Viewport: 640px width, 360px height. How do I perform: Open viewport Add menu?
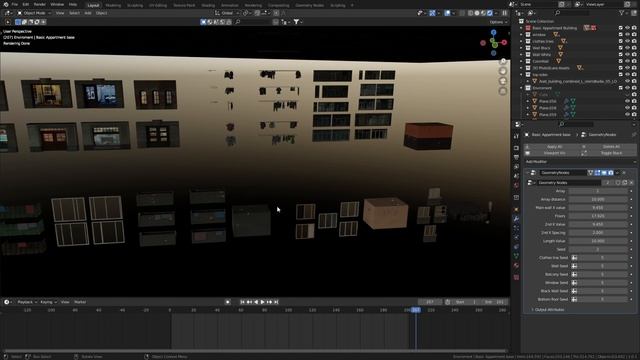[88, 13]
